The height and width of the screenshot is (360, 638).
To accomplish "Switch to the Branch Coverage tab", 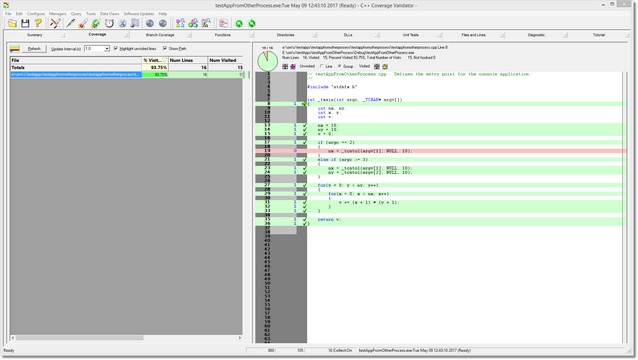I will (x=160, y=35).
